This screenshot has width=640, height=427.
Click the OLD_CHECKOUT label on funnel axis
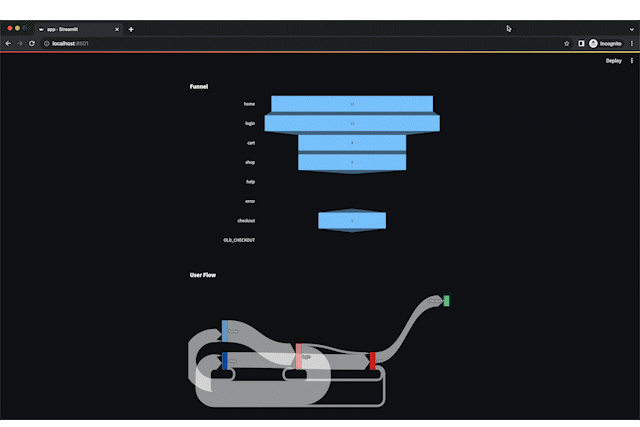pyautogui.click(x=239, y=240)
